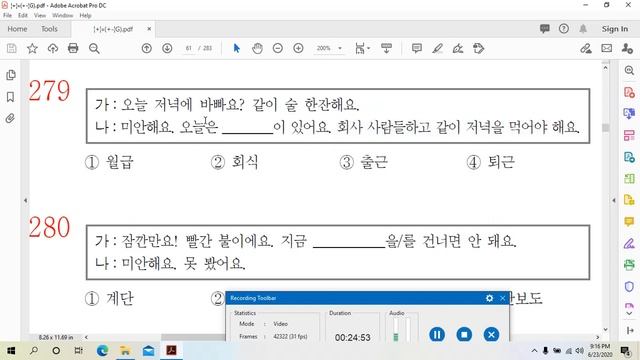Select answer option ② 회식
Image resolution: width=640 pixels, height=360 pixels.
coord(234,162)
